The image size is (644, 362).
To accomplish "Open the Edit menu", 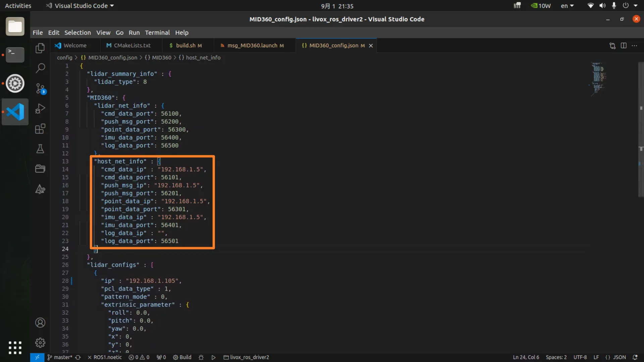I will (x=54, y=33).
